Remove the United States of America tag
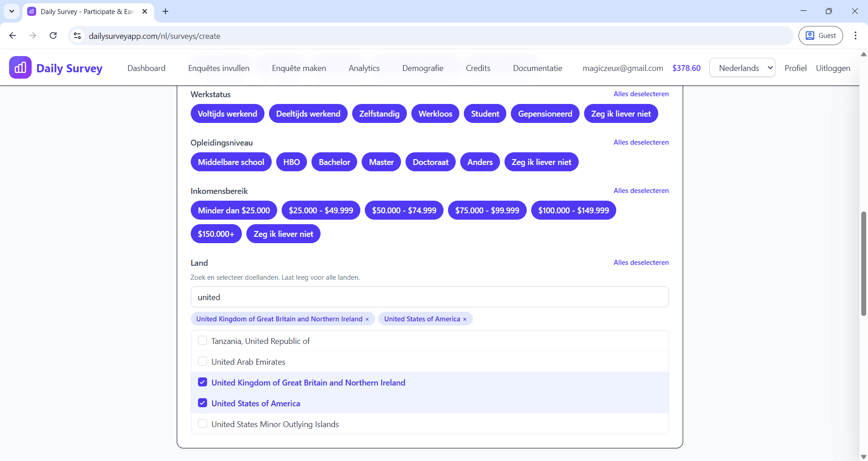 [x=465, y=319]
